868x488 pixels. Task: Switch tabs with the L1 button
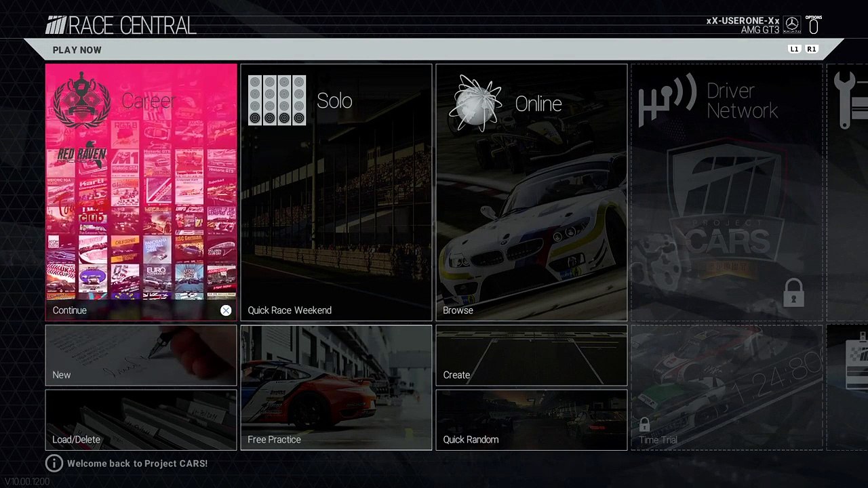pyautogui.click(x=794, y=49)
